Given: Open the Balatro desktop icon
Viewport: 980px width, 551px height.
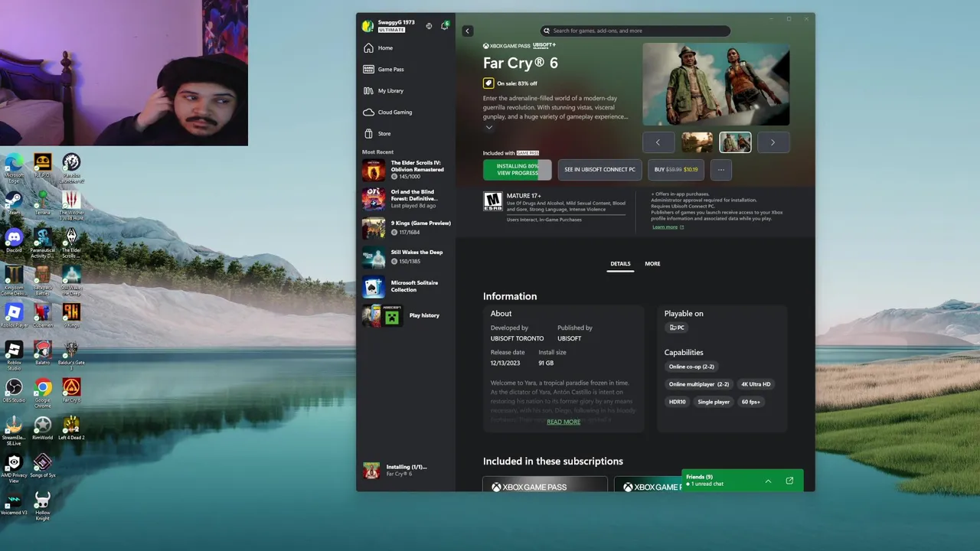Looking at the screenshot, I should tap(42, 353).
